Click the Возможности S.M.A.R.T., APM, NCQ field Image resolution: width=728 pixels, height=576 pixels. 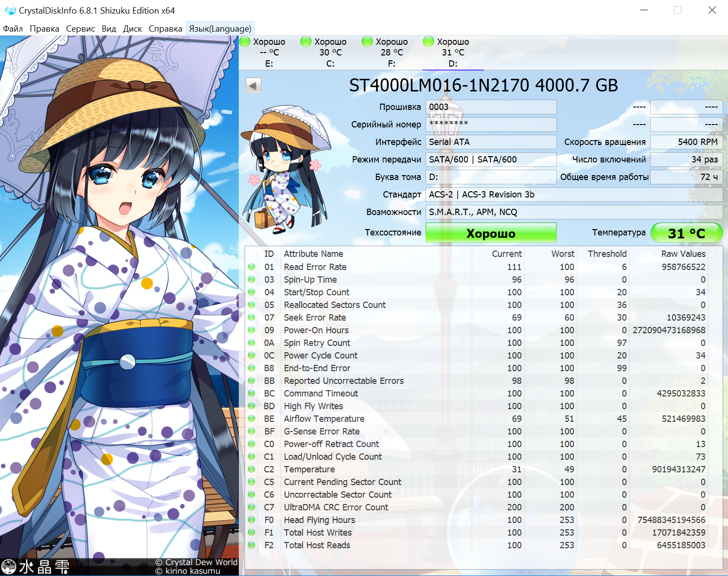(x=574, y=212)
